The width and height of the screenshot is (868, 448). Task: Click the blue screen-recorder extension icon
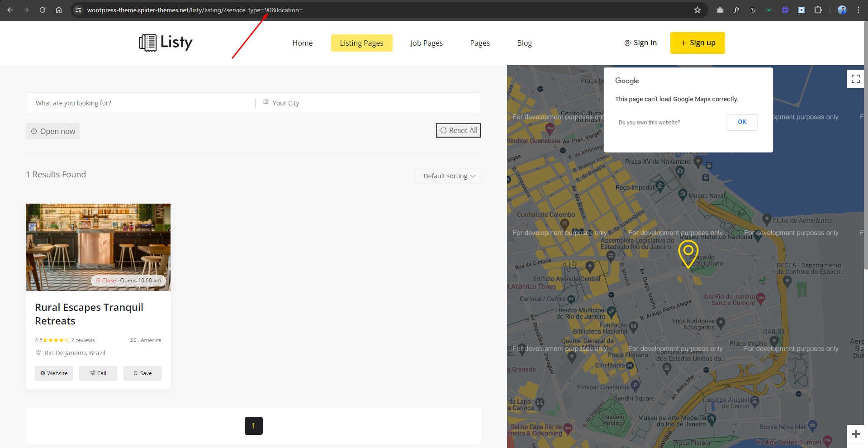[802, 10]
